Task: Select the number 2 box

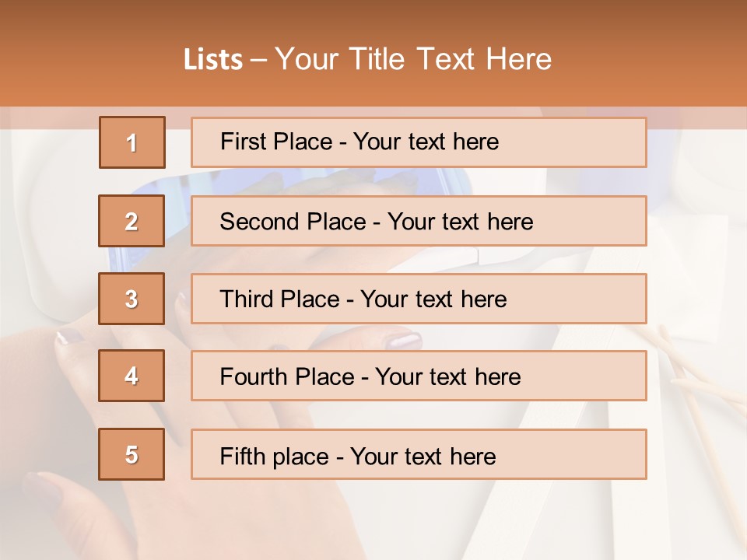Action: pyautogui.click(x=132, y=221)
